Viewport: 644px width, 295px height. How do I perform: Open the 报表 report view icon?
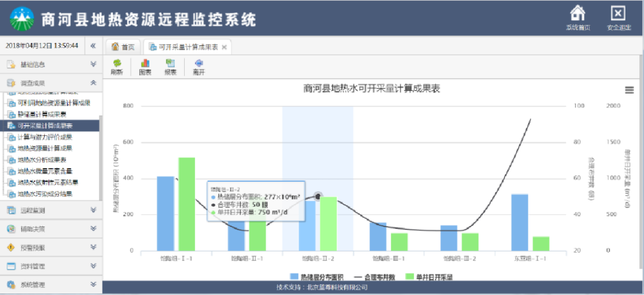click(x=170, y=63)
